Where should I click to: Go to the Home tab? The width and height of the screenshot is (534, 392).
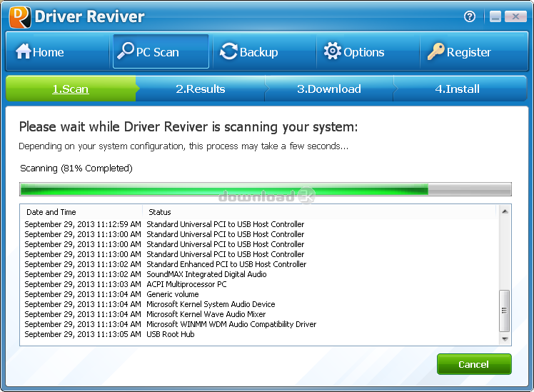[58, 52]
